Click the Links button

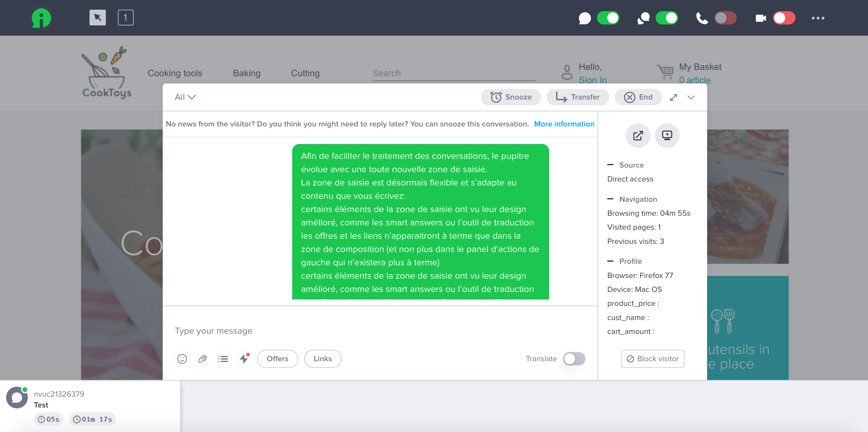[x=322, y=358]
